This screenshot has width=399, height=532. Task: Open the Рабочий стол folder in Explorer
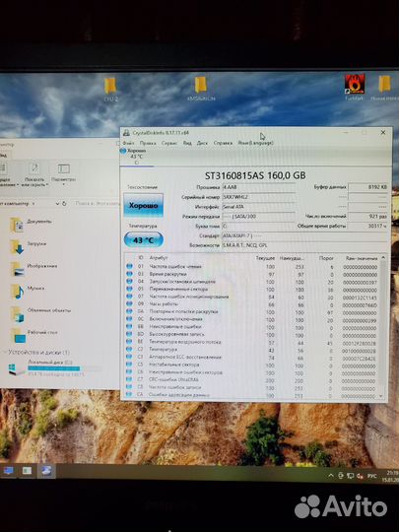coord(33,335)
